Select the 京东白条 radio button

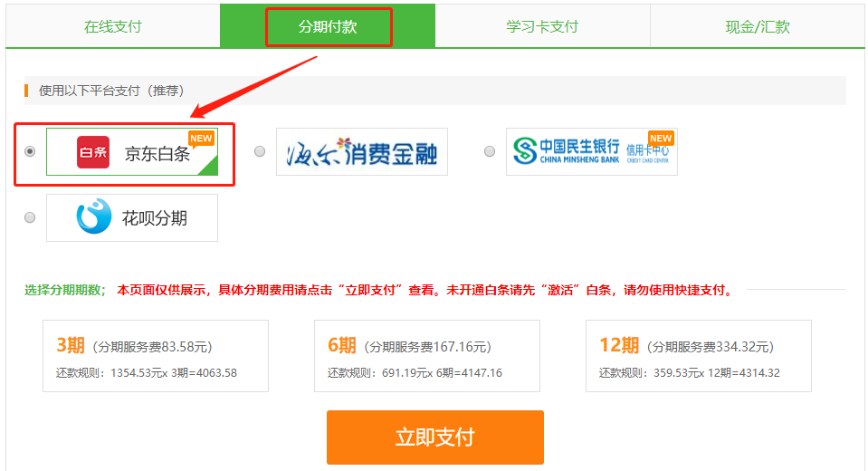[x=30, y=151]
